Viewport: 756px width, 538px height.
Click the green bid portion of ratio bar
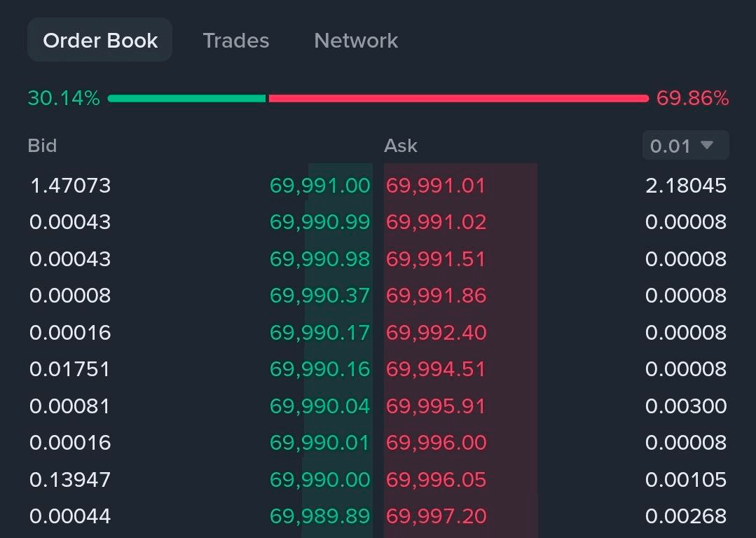pos(186,99)
